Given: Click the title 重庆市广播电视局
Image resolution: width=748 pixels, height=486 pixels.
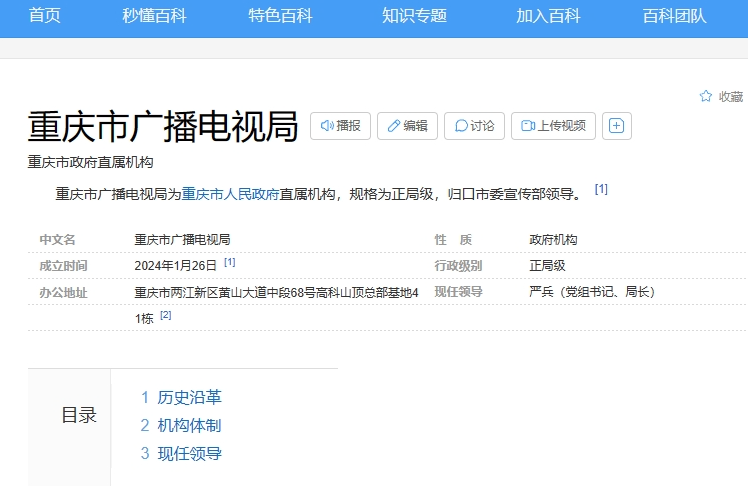Looking at the screenshot, I should click(x=163, y=126).
